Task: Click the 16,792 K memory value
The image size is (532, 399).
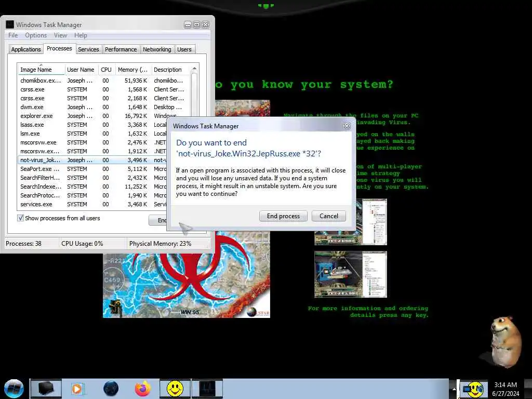Action: tap(136, 116)
